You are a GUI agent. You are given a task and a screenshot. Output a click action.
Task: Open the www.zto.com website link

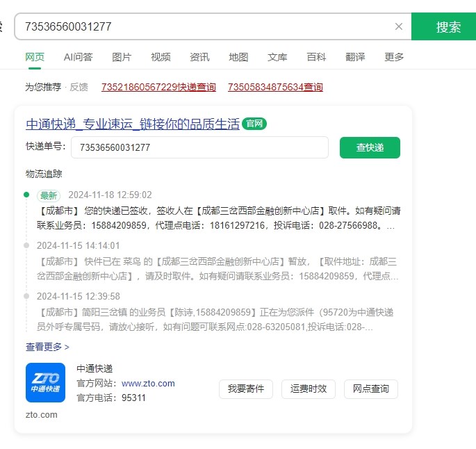coord(148,384)
